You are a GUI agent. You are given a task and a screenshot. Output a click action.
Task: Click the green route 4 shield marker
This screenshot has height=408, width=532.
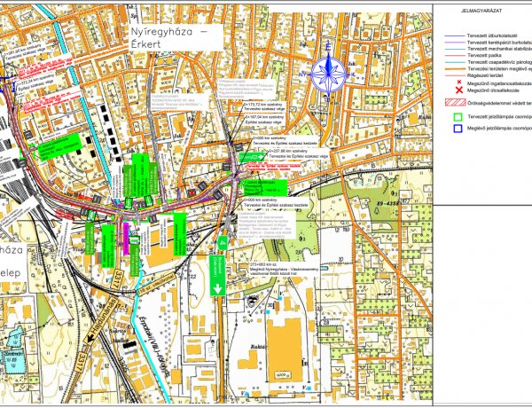223,243
